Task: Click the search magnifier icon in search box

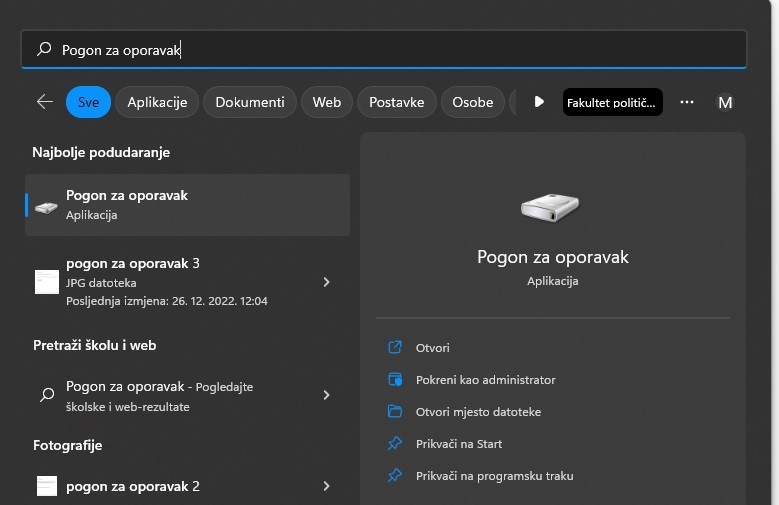Action: (x=44, y=49)
